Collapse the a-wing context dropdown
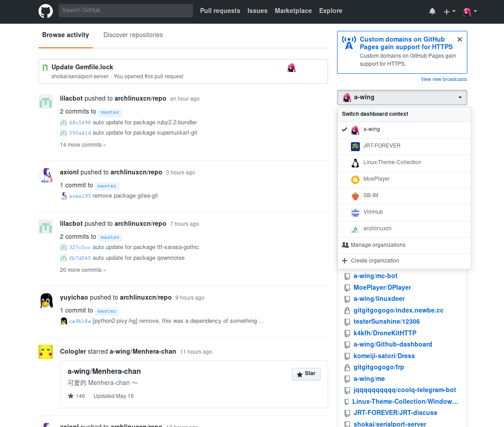 click(x=402, y=97)
